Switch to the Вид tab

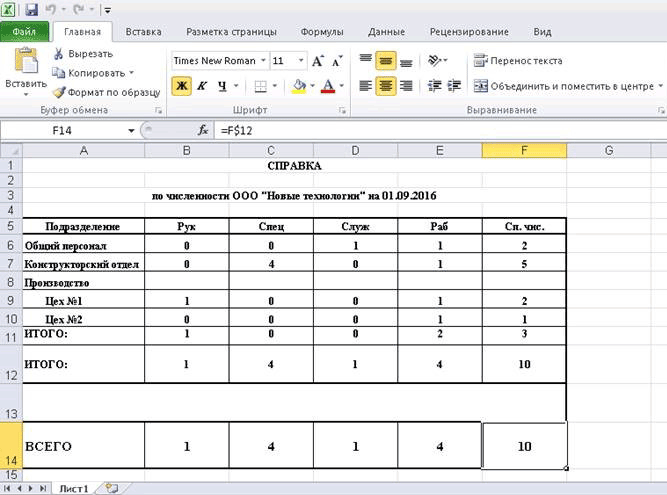[542, 32]
